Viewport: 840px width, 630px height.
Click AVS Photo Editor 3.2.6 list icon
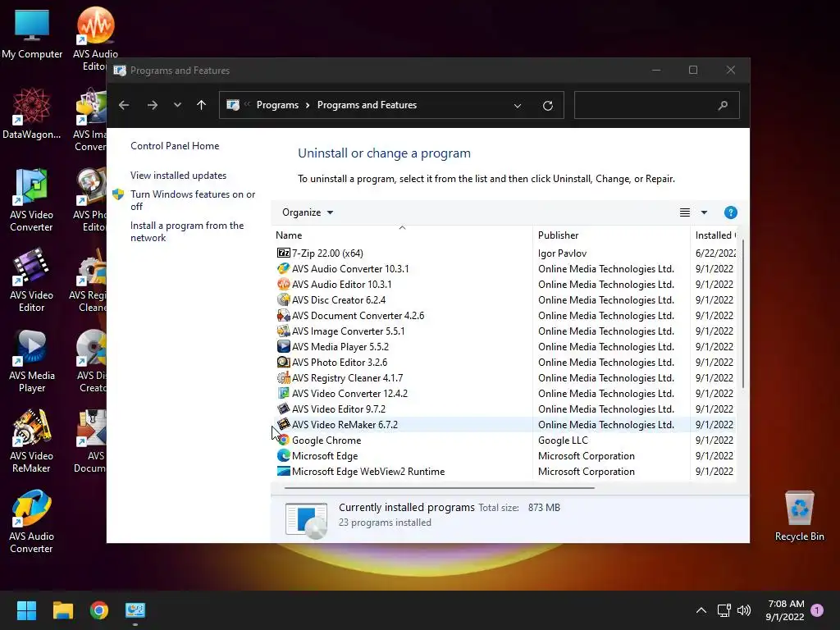283,362
